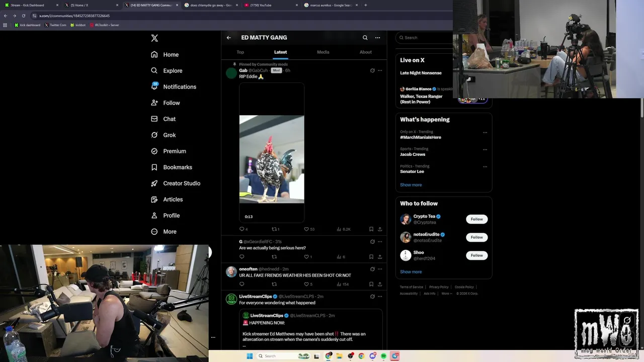Click Grok icon on LiveStreamClips post
This screenshot has height=362, width=644.
[372, 297]
